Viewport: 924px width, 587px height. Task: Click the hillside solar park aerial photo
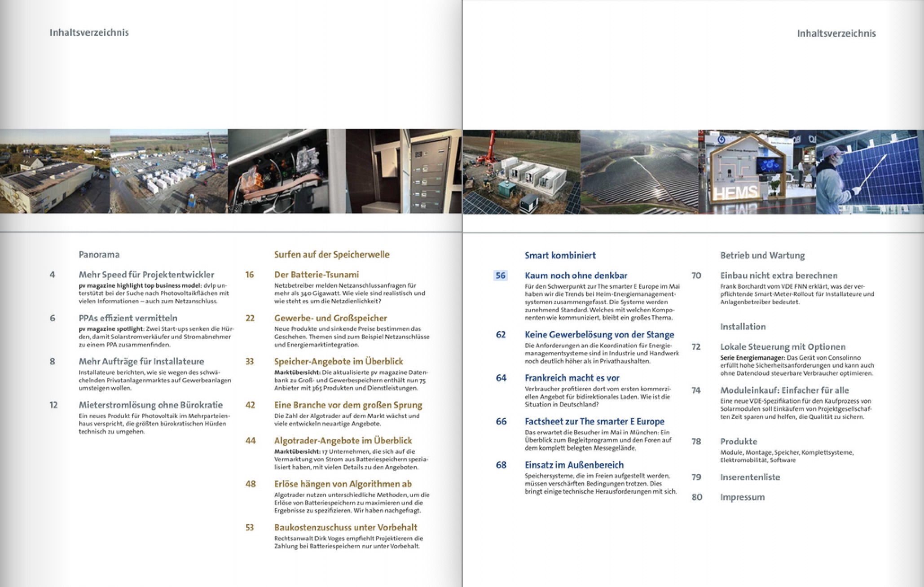click(639, 172)
